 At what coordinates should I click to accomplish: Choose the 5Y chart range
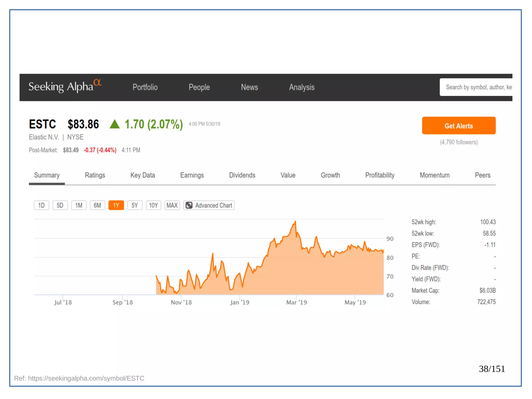pos(135,205)
